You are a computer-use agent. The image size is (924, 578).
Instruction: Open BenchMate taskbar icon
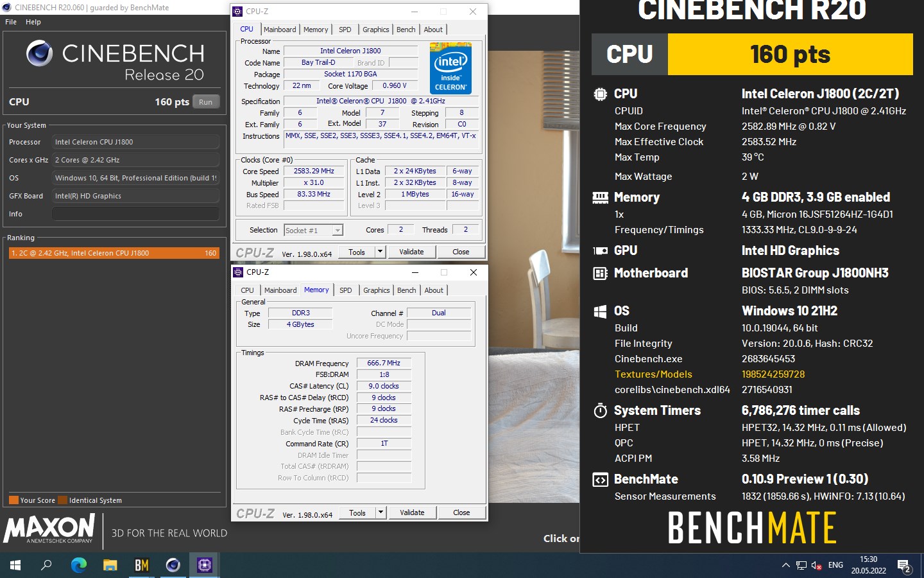click(142, 565)
